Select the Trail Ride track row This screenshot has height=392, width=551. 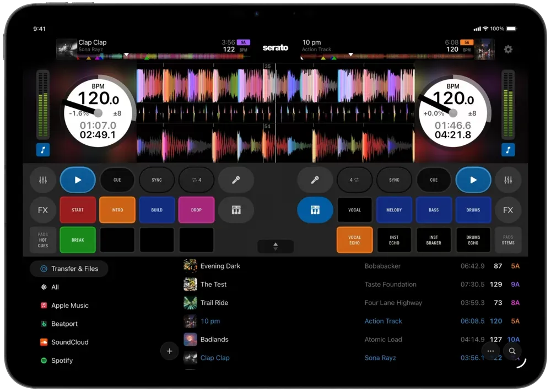pos(352,302)
